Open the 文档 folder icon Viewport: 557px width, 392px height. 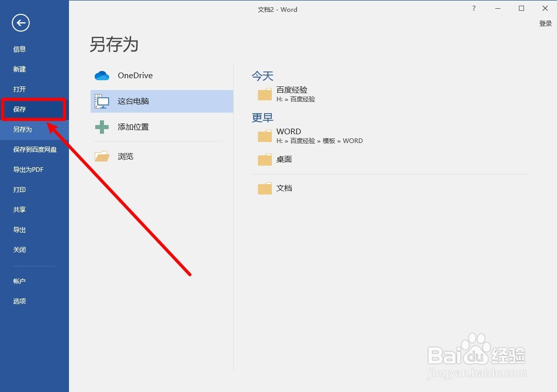(264, 188)
